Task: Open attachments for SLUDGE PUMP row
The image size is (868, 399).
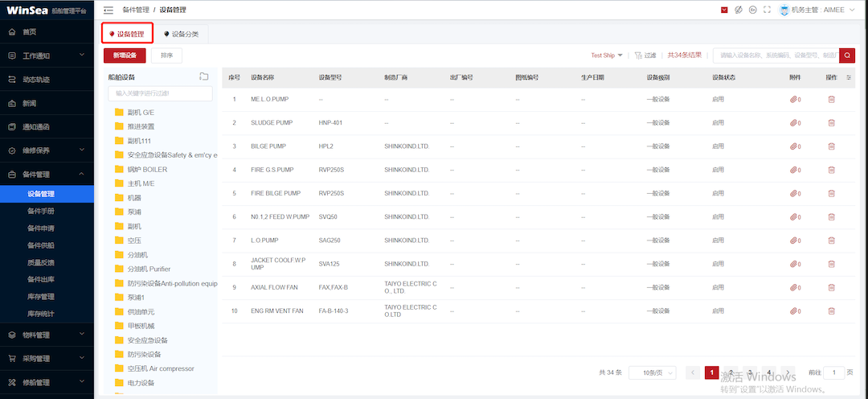Action: pyautogui.click(x=795, y=122)
